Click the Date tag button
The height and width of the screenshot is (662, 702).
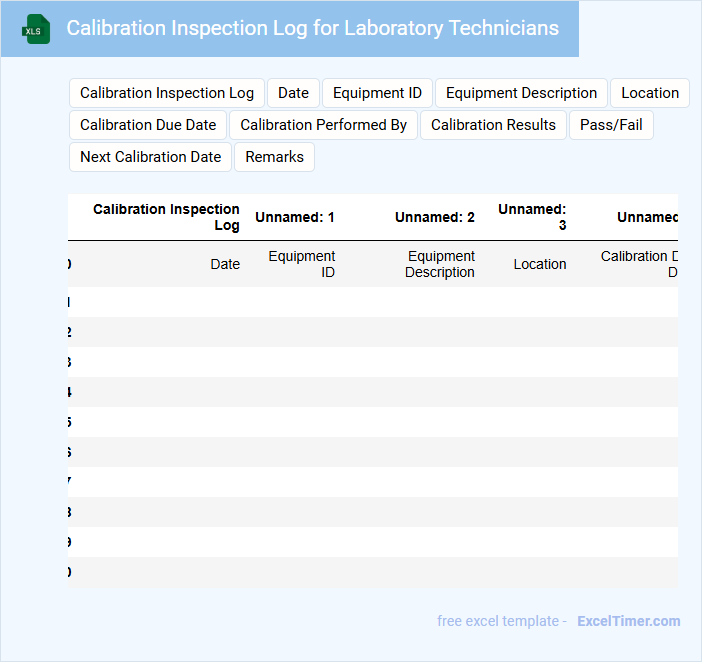click(293, 93)
